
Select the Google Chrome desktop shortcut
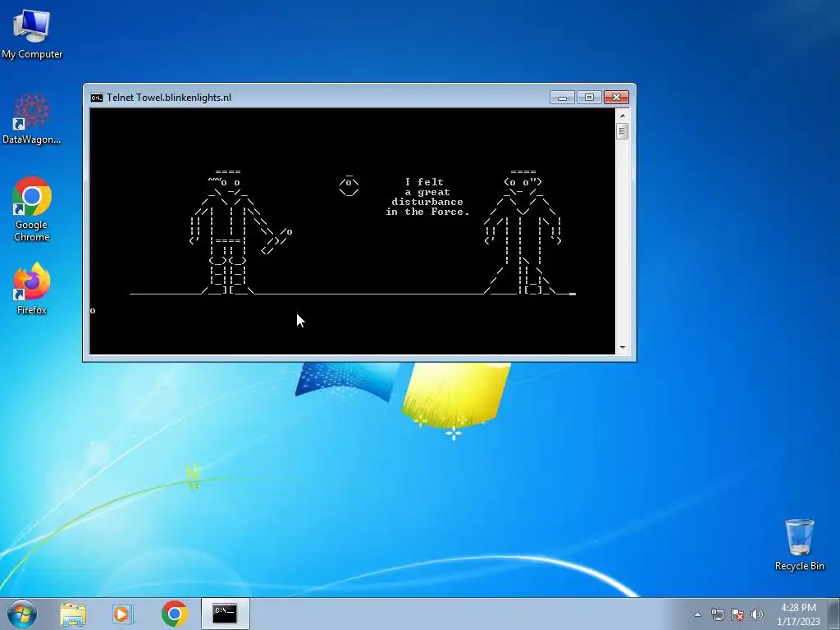click(32, 209)
